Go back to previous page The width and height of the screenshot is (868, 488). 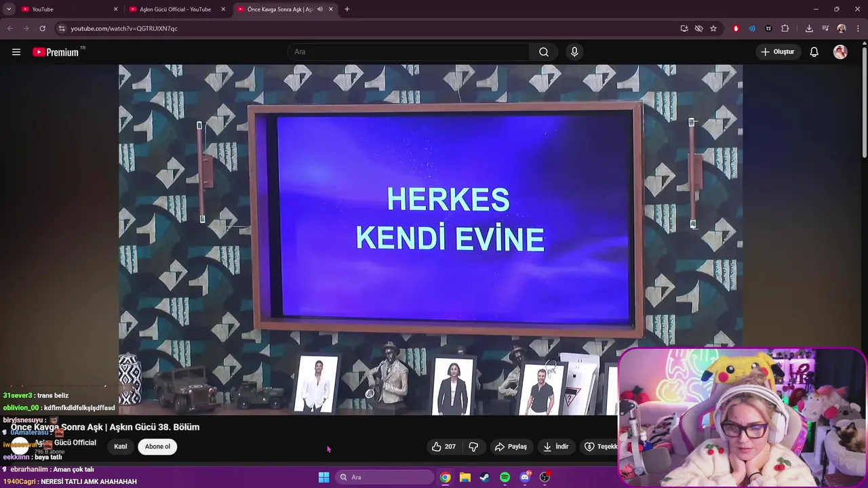point(9,28)
